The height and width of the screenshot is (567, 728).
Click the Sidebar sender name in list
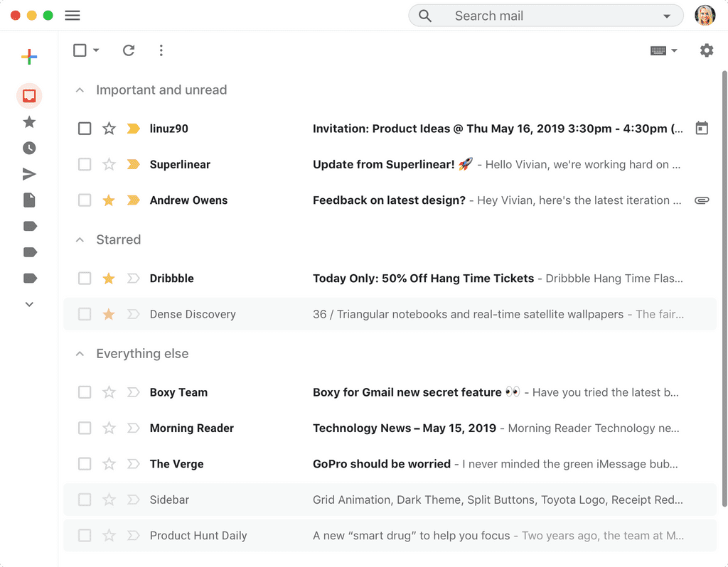169,499
